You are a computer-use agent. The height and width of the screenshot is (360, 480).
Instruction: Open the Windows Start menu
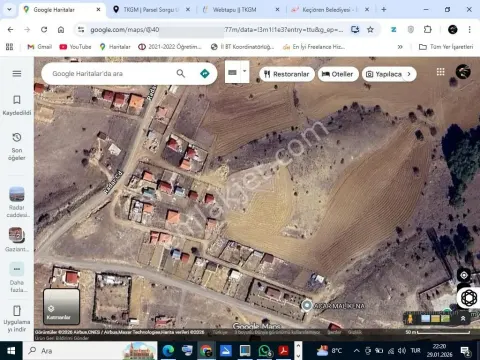[x=11, y=351]
